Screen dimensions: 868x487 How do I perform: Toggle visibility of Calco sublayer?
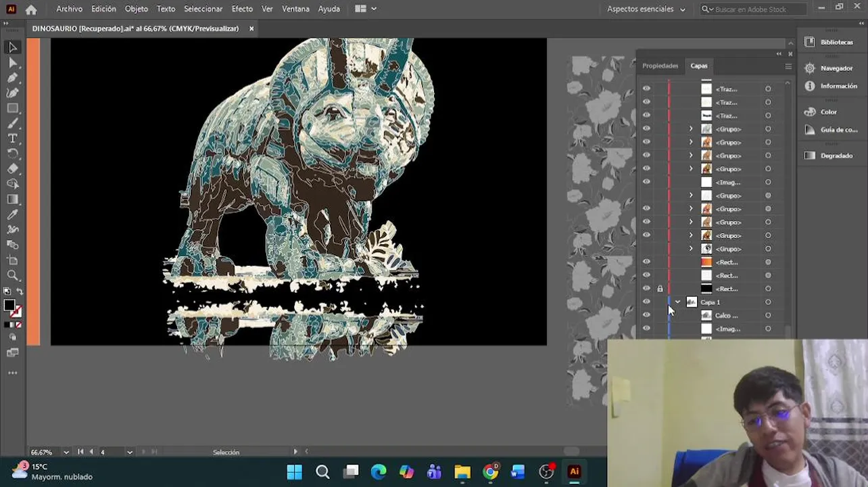[646, 315]
